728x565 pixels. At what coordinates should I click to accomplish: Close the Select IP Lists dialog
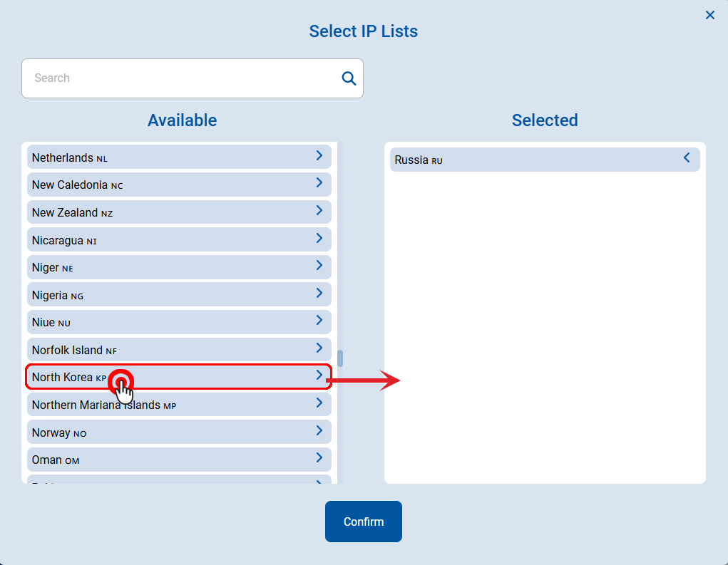pyautogui.click(x=709, y=15)
